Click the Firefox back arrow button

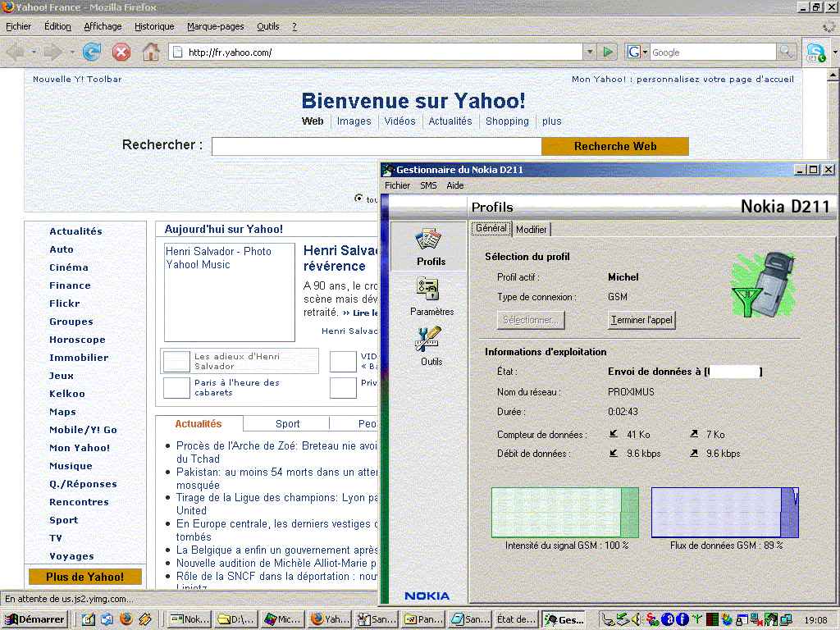point(16,52)
